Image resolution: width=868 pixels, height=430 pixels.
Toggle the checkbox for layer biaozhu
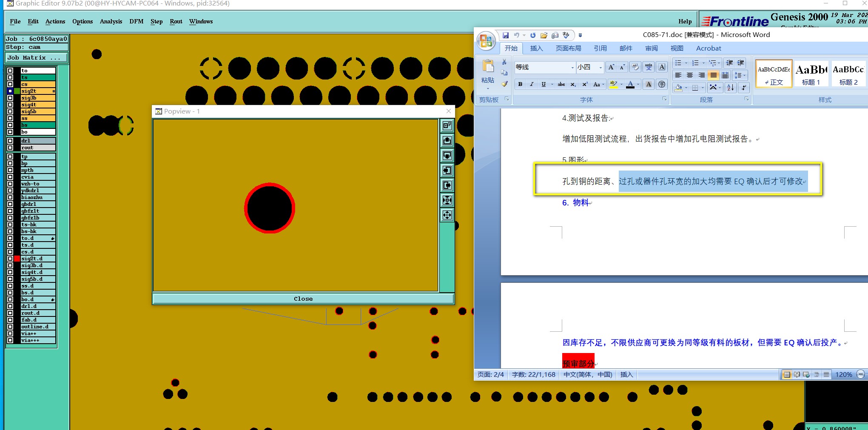[x=10, y=197]
